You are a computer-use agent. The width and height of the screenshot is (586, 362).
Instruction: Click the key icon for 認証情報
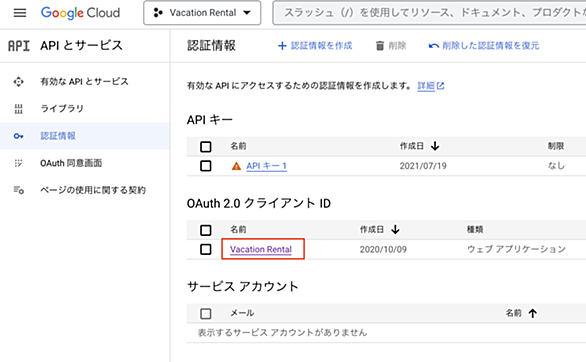pos(18,136)
